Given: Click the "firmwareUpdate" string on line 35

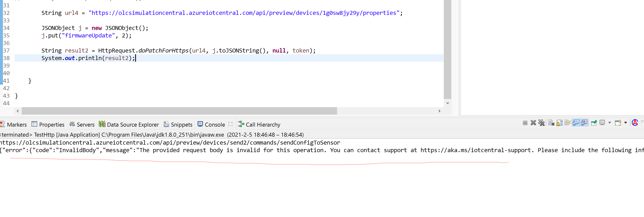Looking at the screenshot, I should click(x=88, y=36).
